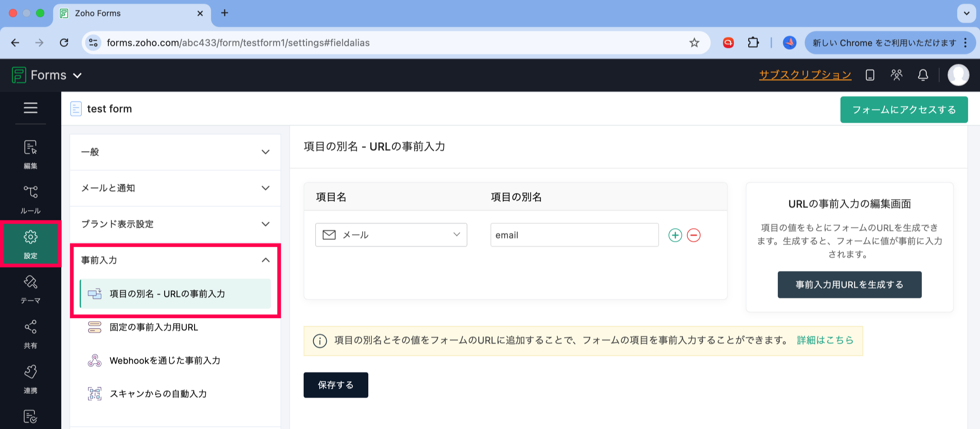Click 事前入力用URLを生成する button
The image size is (980, 429).
click(x=849, y=284)
